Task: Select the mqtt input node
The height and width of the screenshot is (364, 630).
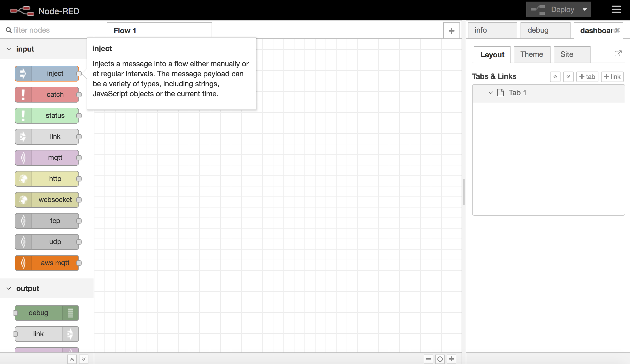Action: (x=47, y=158)
